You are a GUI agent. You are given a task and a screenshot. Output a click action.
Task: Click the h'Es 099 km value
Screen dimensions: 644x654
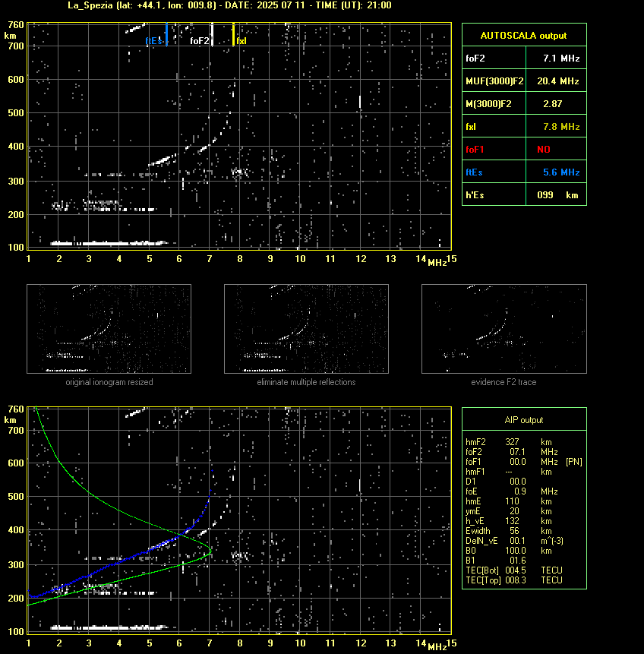[557, 194]
